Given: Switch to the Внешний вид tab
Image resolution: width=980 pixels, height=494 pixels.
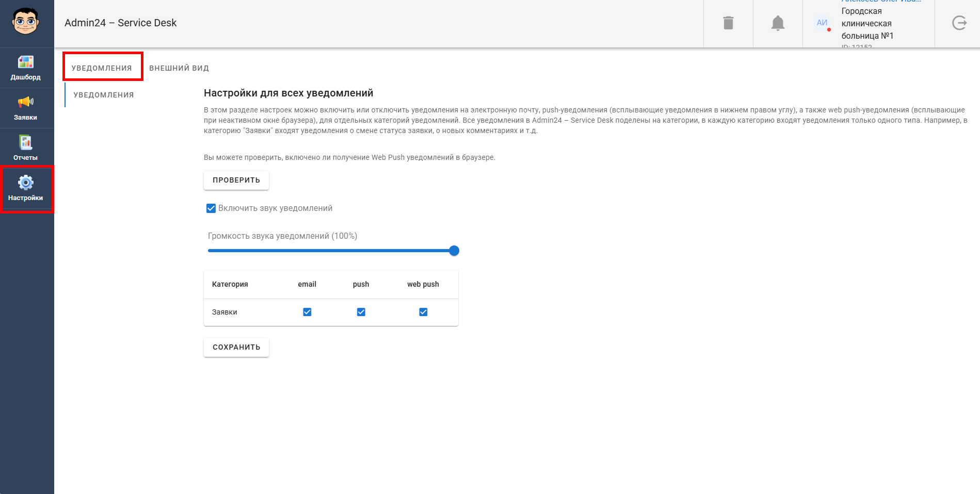Looking at the screenshot, I should click(179, 68).
